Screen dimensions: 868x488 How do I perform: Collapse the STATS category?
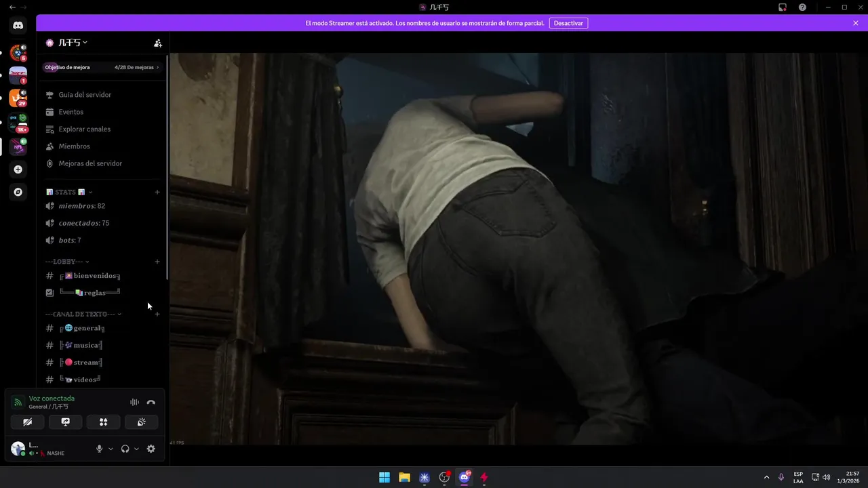click(x=68, y=192)
